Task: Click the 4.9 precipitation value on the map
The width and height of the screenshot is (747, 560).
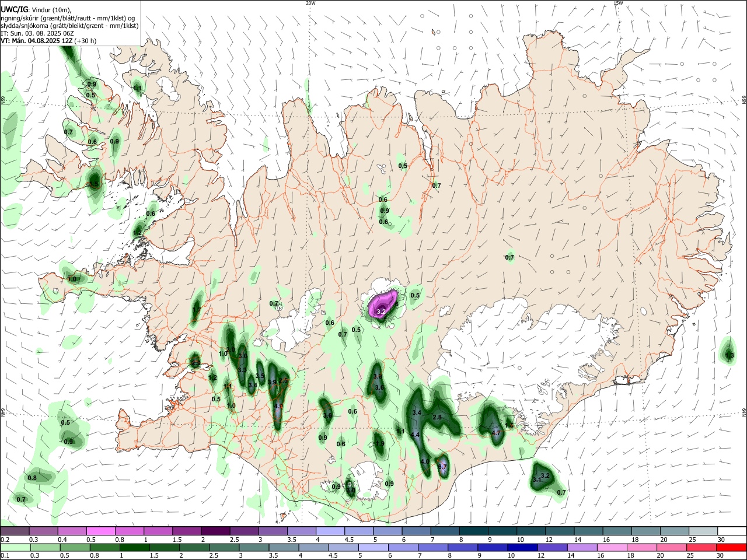Action: tap(278, 406)
